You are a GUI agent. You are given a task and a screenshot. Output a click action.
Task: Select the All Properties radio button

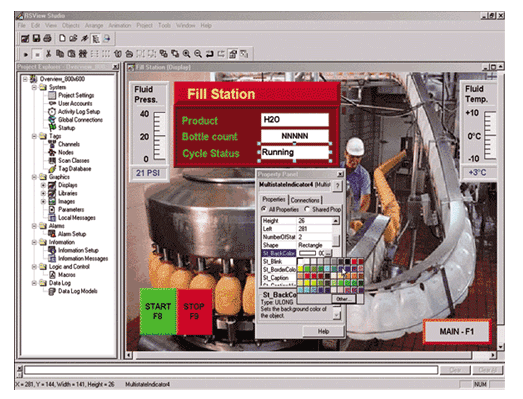pos(264,209)
